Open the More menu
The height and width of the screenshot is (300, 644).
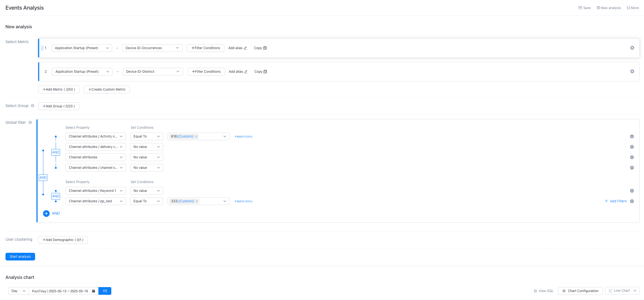pos(633,8)
